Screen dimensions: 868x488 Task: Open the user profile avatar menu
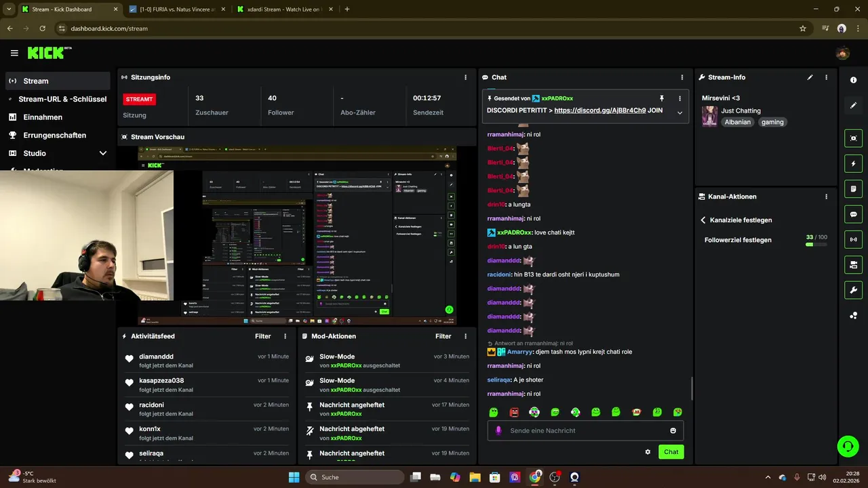[x=843, y=53]
